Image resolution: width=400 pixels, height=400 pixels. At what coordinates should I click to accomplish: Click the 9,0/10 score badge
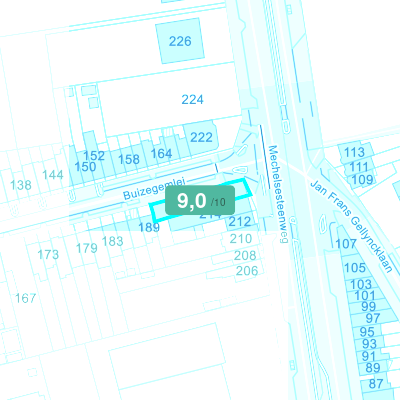pyautogui.click(x=200, y=200)
